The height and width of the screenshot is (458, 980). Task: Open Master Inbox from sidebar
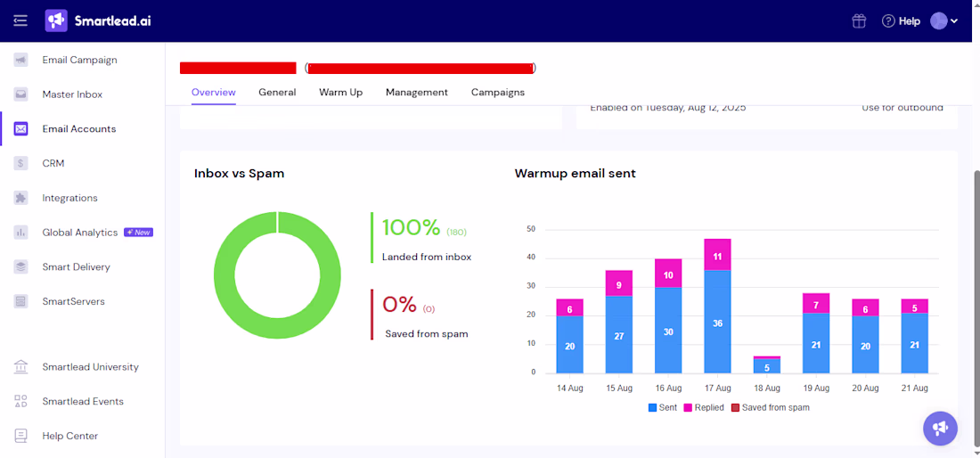[x=72, y=94]
